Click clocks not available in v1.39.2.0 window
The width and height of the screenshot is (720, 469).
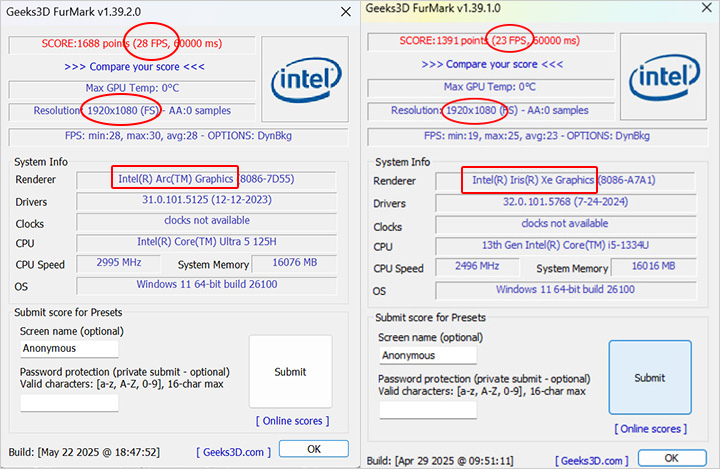pos(207,220)
